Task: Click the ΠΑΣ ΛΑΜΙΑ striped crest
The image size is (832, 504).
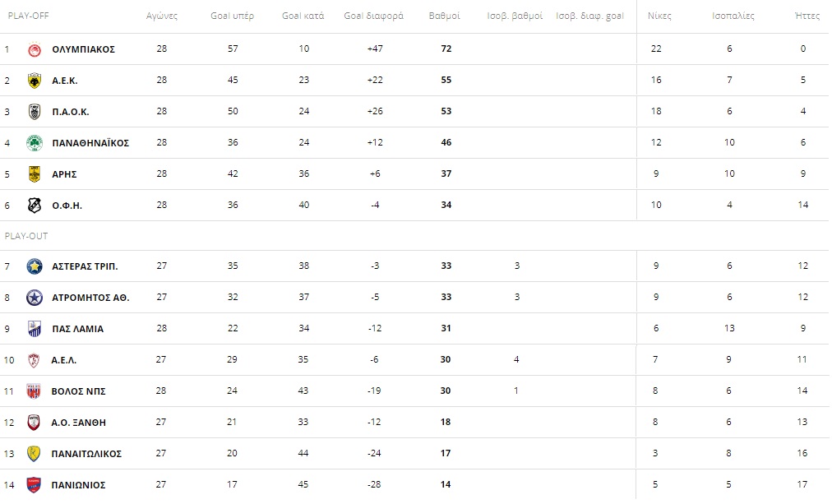Action: pos(35,329)
